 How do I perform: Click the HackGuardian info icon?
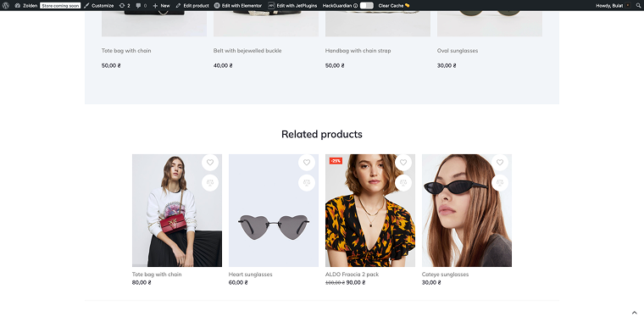point(356,6)
